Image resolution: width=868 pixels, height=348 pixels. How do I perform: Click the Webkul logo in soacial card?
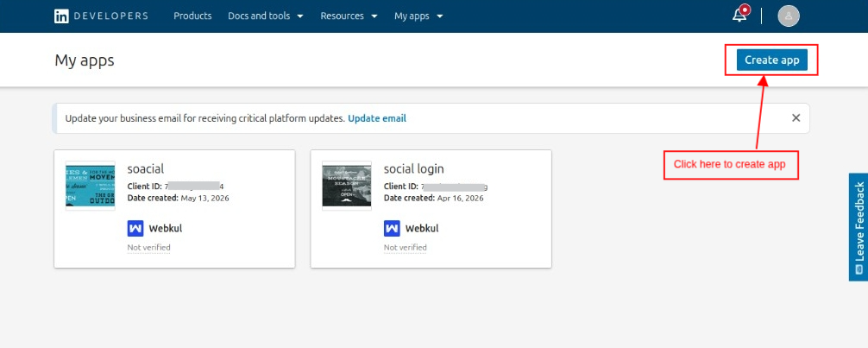click(135, 228)
